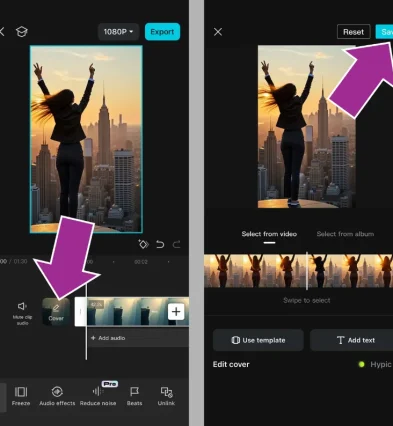The width and height of the screenshot is (393, 426).
Task: Open the Cover editor thumbnail
Action: [x=56, y=312]
